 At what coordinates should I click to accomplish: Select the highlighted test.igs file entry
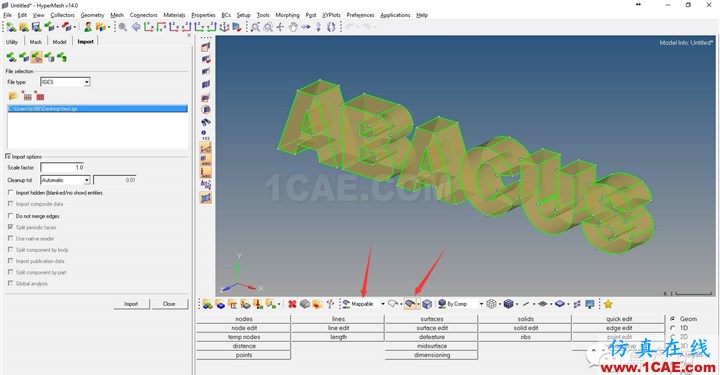point(97,109)
